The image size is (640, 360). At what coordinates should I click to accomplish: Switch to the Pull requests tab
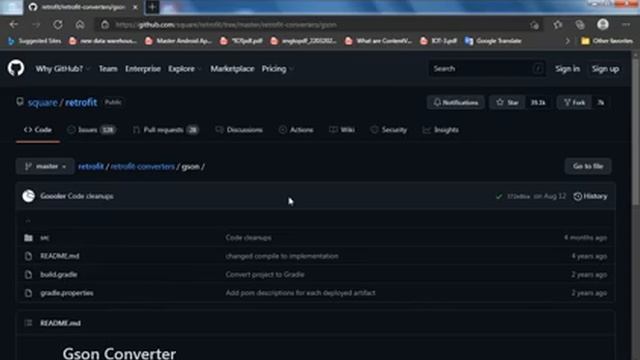pyautogui.click(x=165, y=130)
